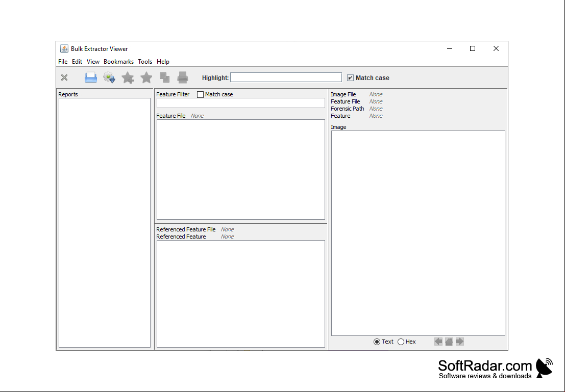Click the forward arrow below the Image pane
This screenshot has width=565, height=392.
tap(460, 342)
